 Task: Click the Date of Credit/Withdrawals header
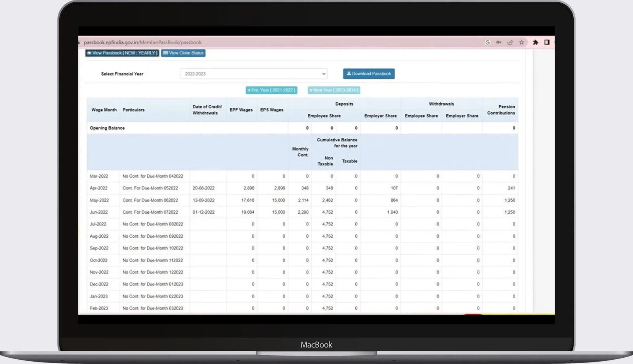pyautogui.click(x=207, y=110)
